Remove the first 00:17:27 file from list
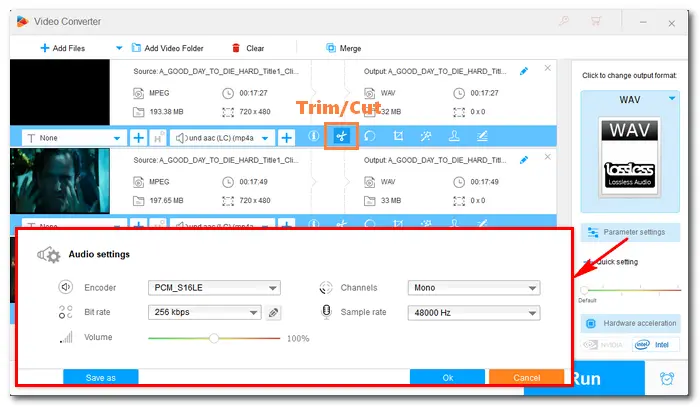 coord(548,68)
